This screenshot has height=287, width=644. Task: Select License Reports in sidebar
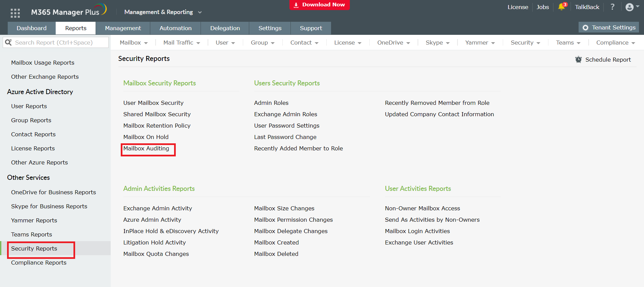(x=33, y=148)
